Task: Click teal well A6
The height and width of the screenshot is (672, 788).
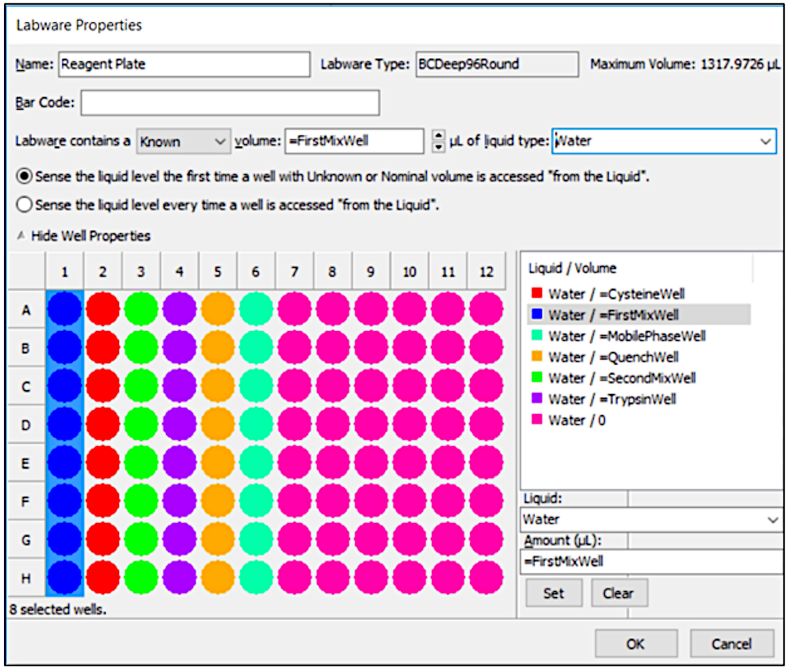Action: tap(256, 309)
